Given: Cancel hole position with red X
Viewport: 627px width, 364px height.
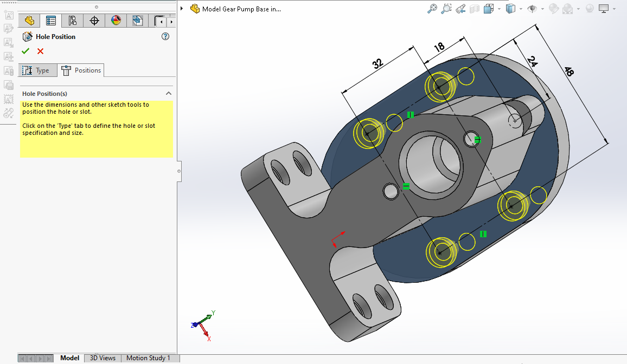Looking at the screenshot, I should click(x=40, y=51).
